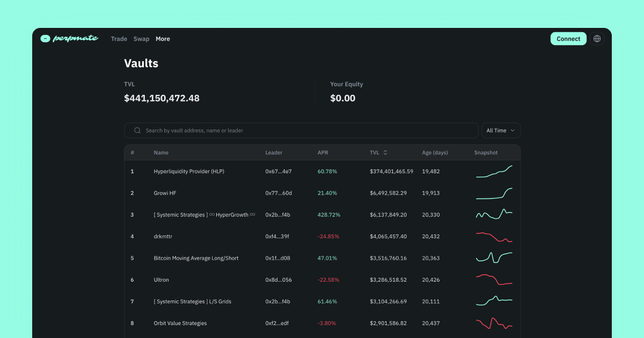Click the 61.46% APR value

click(327, 302)
